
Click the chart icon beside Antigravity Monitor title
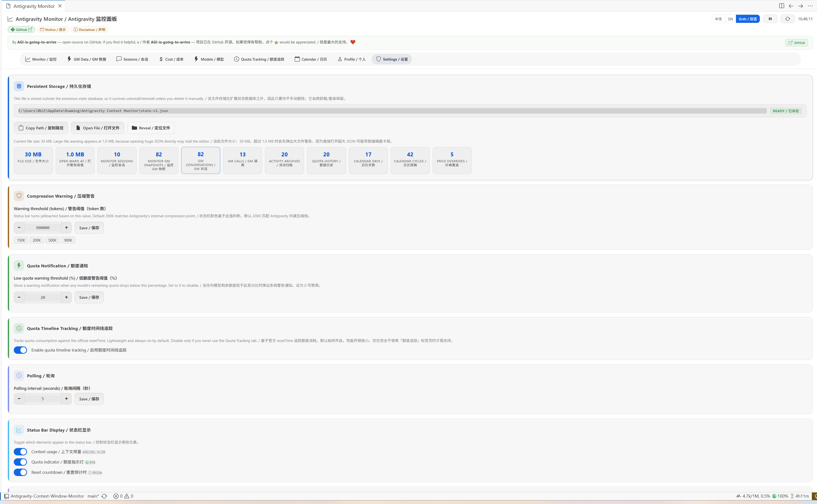[10, 19]
